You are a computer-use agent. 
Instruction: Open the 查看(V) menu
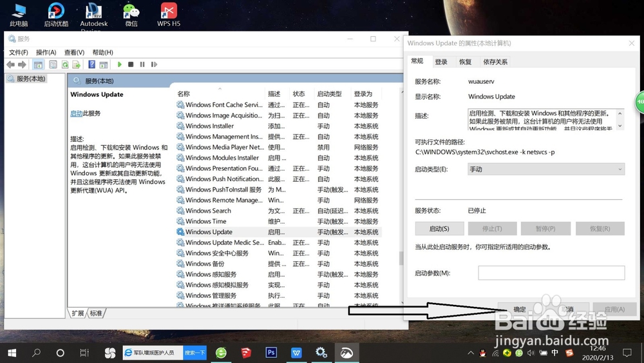pos(74,52)
